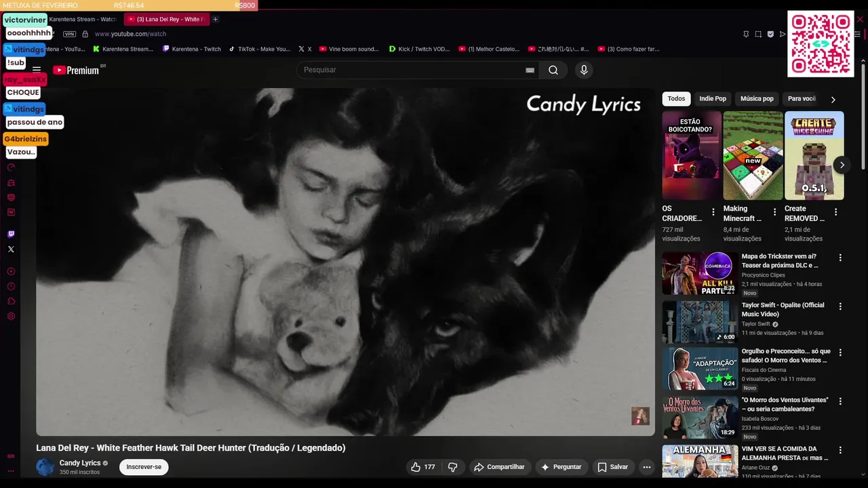Image resolution: width=868 pixels, height=488 pixels.
Task: Open options for OS CRIADORE... video
Action: pyautogui.click(x=713, y=212)
